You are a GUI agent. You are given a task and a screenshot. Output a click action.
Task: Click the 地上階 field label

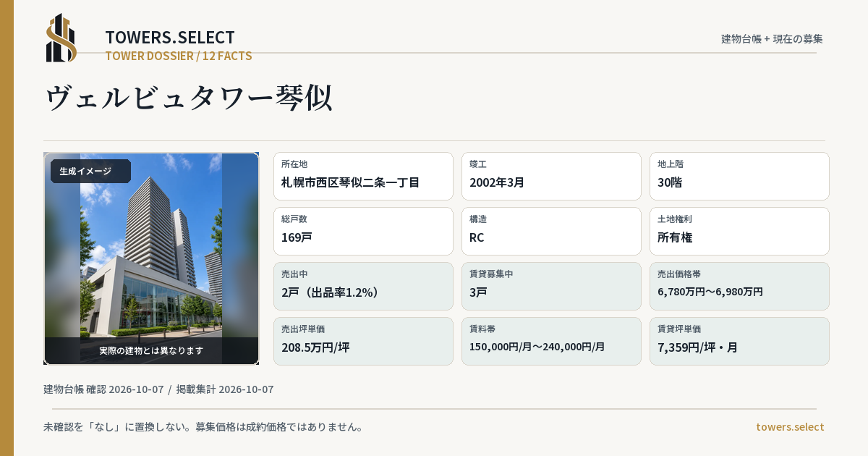point(671,164)
